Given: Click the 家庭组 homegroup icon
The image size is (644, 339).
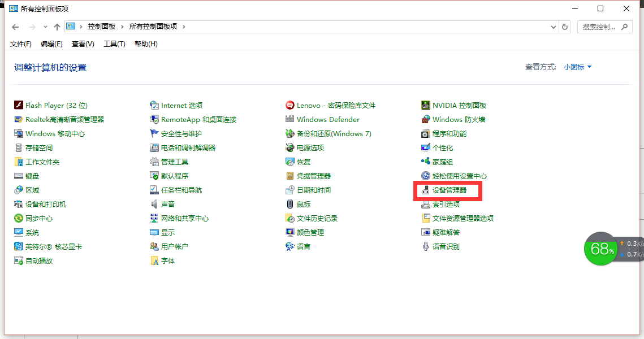Looking at the screenshot, I should point(426,162).
